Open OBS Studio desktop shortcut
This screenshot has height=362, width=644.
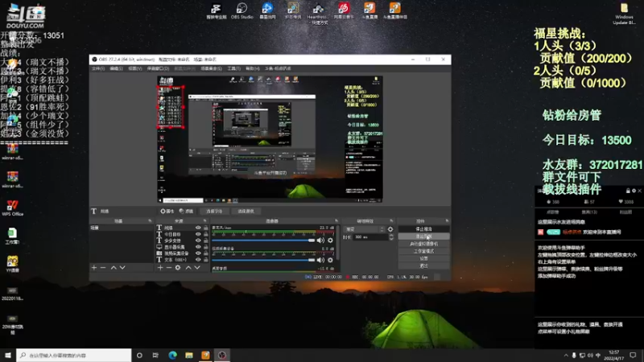(242, 11)
